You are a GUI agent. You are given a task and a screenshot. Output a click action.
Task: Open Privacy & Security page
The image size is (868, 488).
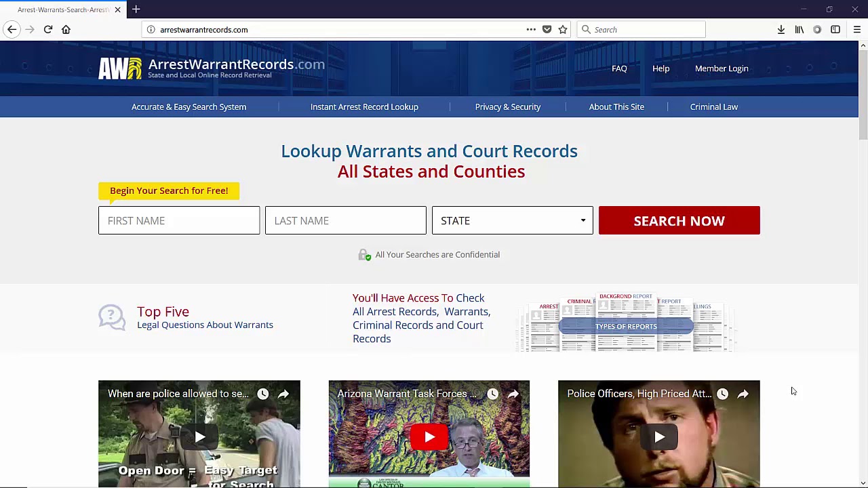tap(508, 107)
